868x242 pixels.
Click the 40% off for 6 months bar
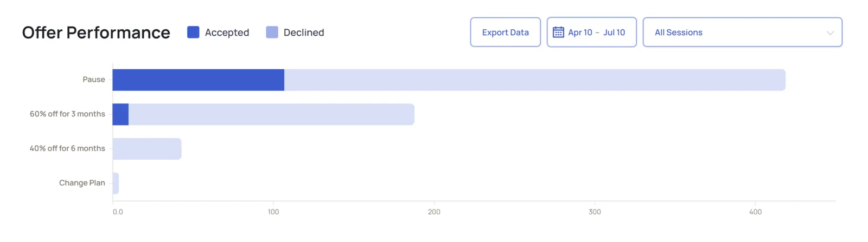[147, 149]
